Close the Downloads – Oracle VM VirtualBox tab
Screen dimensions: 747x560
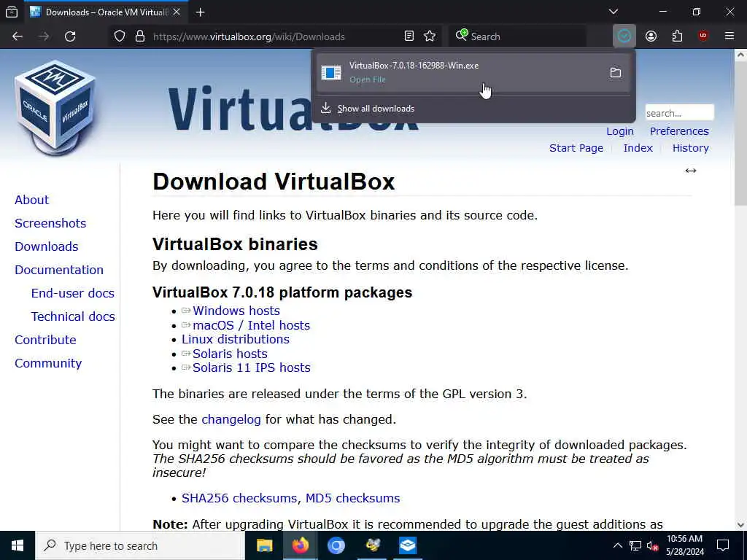click(177, 12)
